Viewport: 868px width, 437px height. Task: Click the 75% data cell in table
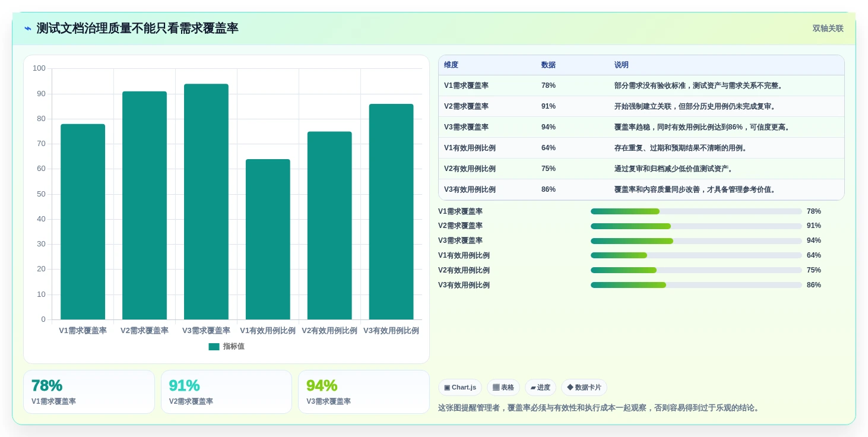(x=549, y=169)
